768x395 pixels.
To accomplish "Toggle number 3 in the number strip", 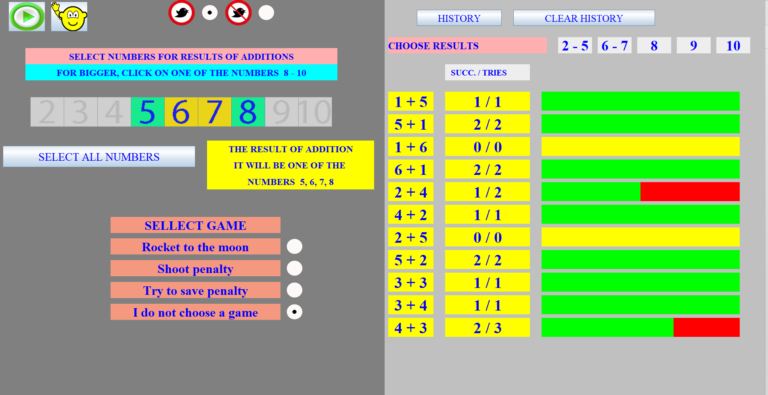I will pos(80,112).
